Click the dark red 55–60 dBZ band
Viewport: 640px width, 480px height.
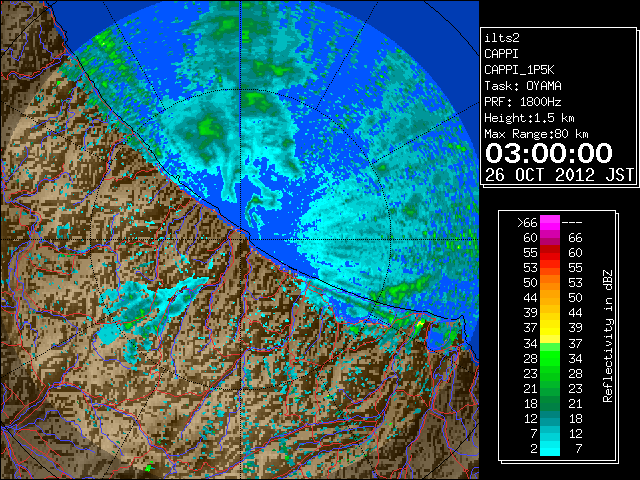[x=550, y=253]
